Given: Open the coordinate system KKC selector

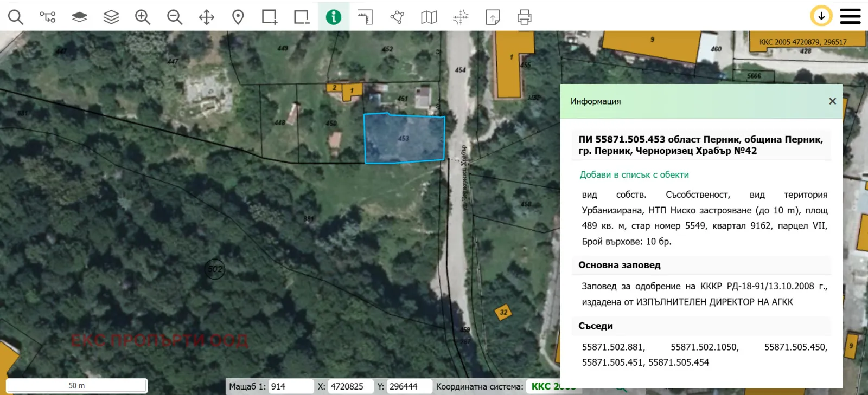Looking at the screenshot, I should [553, 386].
